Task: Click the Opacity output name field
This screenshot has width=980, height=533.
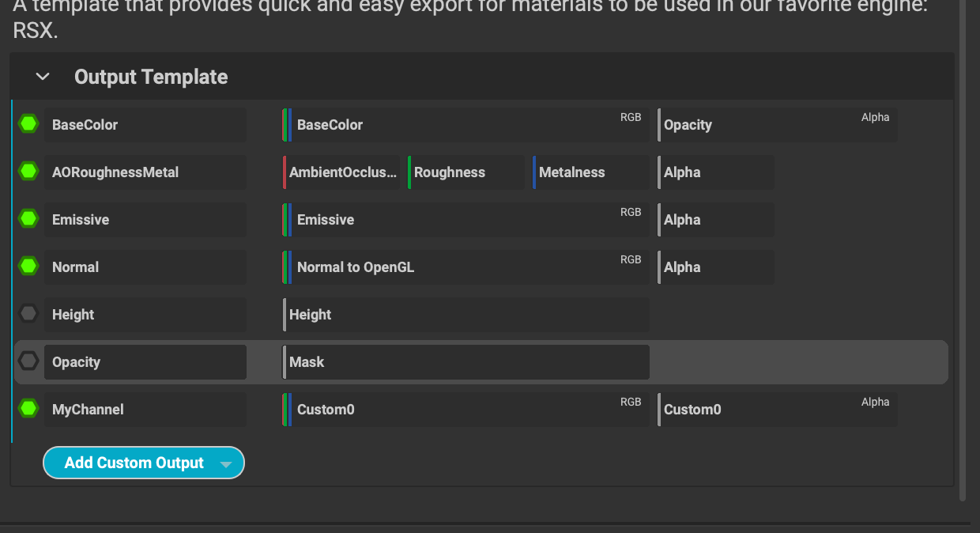Action: coord(145,362)
